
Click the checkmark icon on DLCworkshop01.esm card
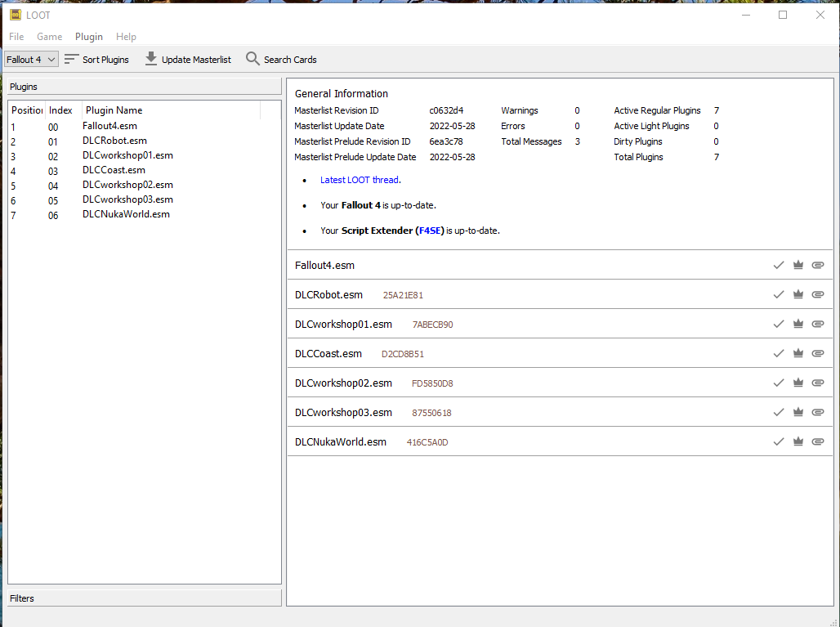(x=779, y=324)
